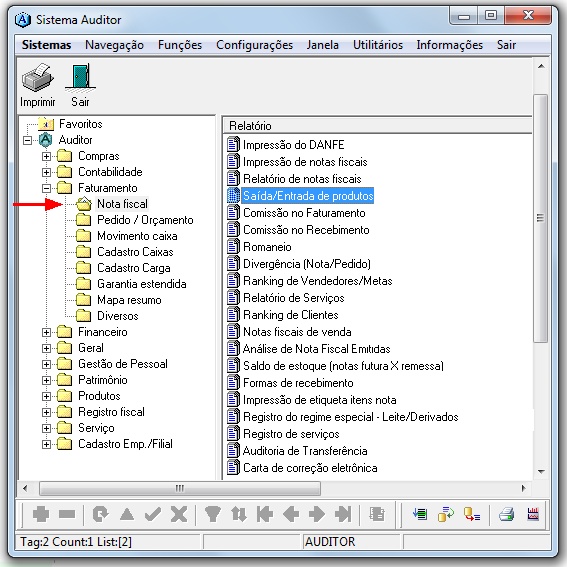This screenshot has width=567, height=567.
Task: Click the filter funnel icon in bottom toolbar
Action: click(213, 514)
